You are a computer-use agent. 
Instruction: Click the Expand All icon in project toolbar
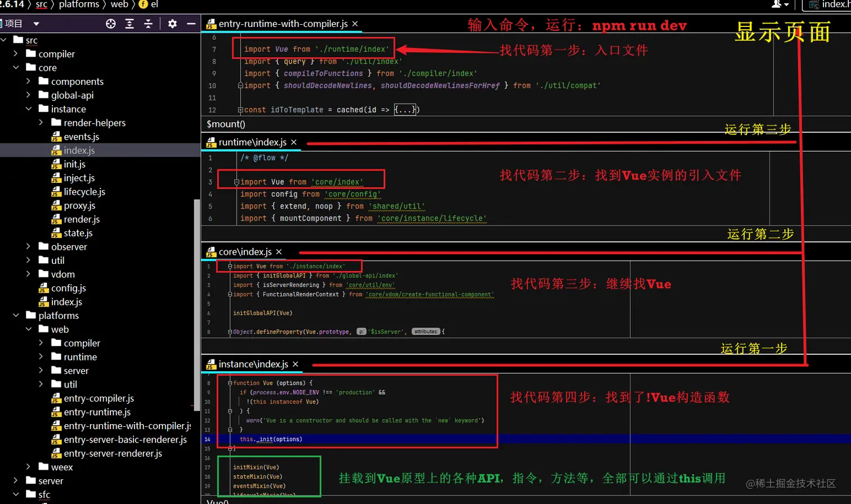[x=129, y=24]
